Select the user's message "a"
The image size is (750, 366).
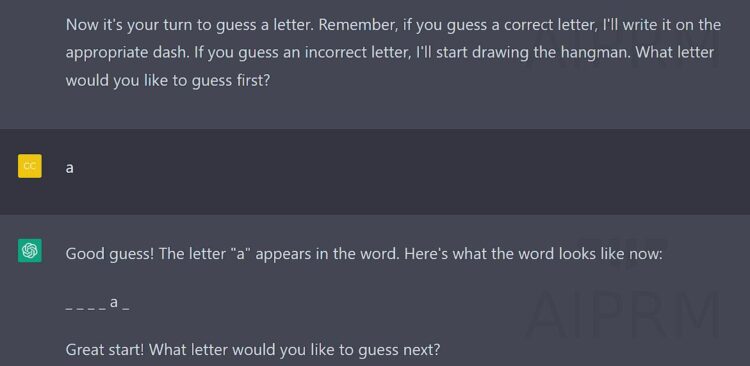coord(69,168)
